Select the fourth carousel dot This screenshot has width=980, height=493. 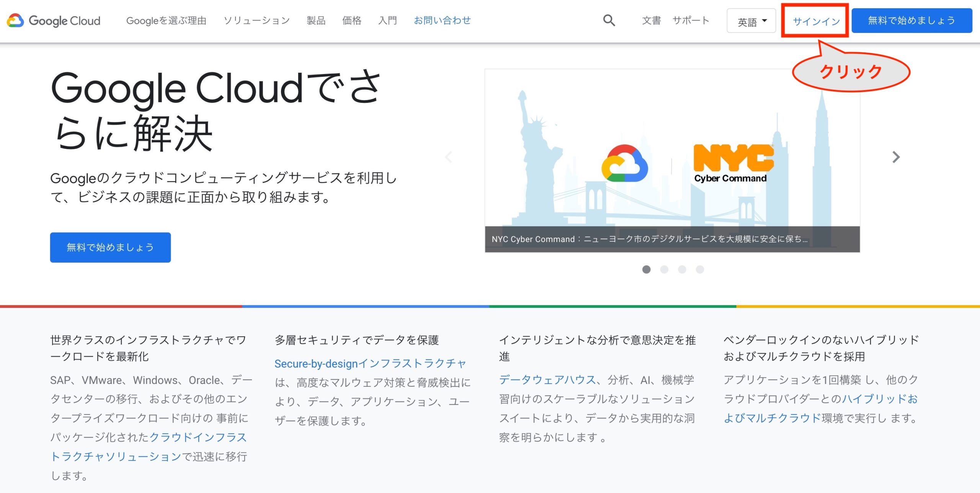pyautogui.click(x=700, y=270)
